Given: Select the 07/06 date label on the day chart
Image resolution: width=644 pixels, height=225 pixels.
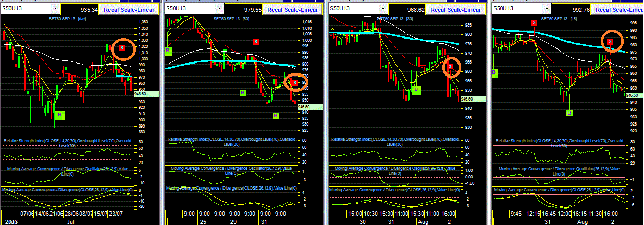Looking at the screenshot, I should [x=27, y=214].
